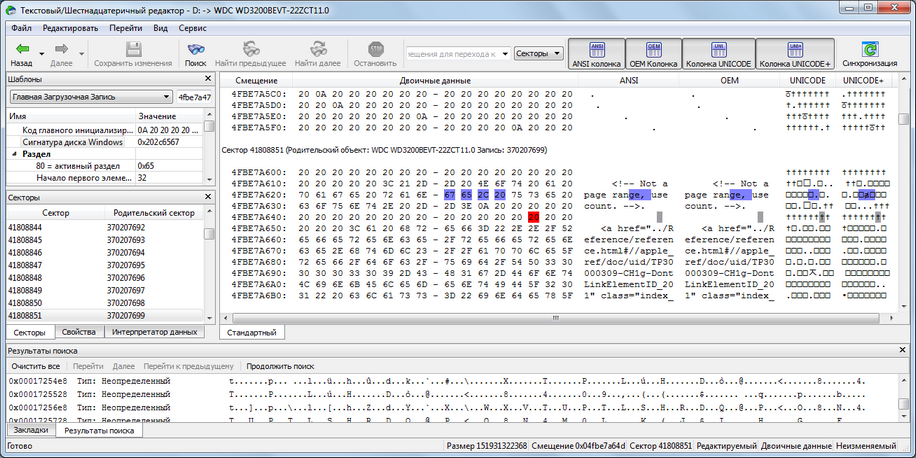Click the Остановить stop sign icon

click(375, 48)
